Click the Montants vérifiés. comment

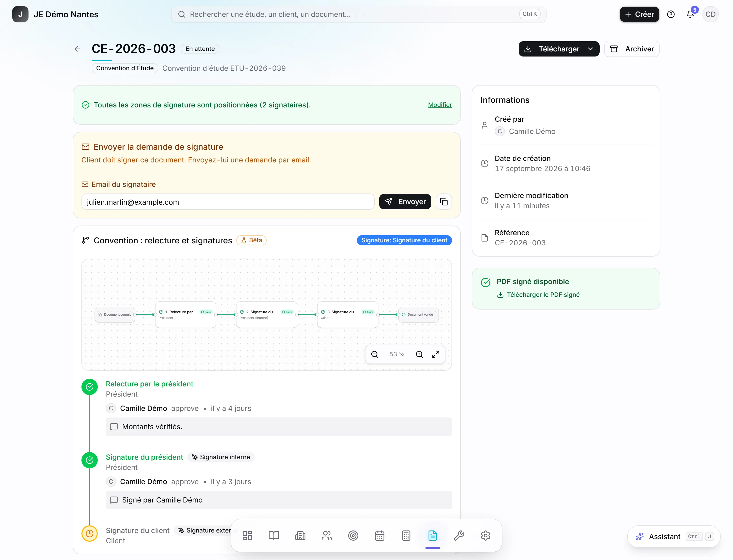click(x=279, y=427)
